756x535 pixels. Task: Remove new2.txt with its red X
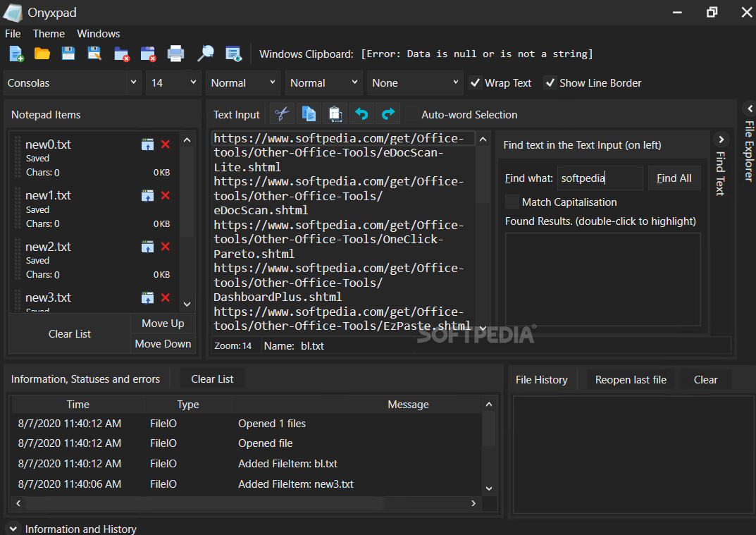(166, 247)
